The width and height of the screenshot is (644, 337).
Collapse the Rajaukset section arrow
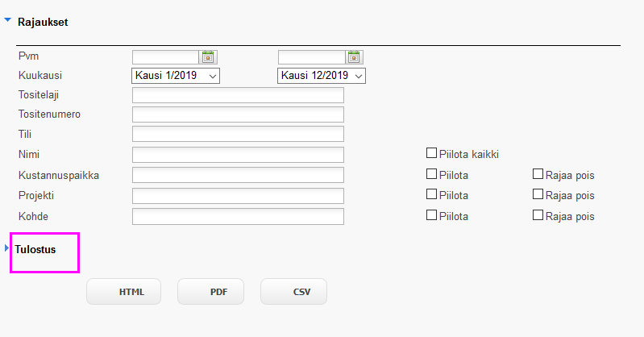[x=7, y=20]
